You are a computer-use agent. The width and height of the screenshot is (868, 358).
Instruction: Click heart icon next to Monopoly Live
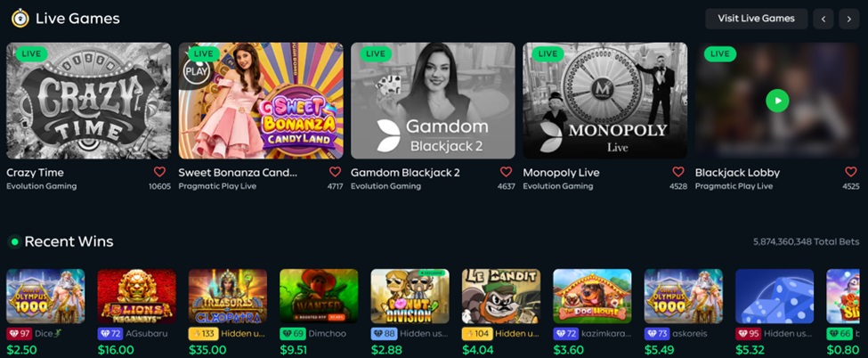678,172
